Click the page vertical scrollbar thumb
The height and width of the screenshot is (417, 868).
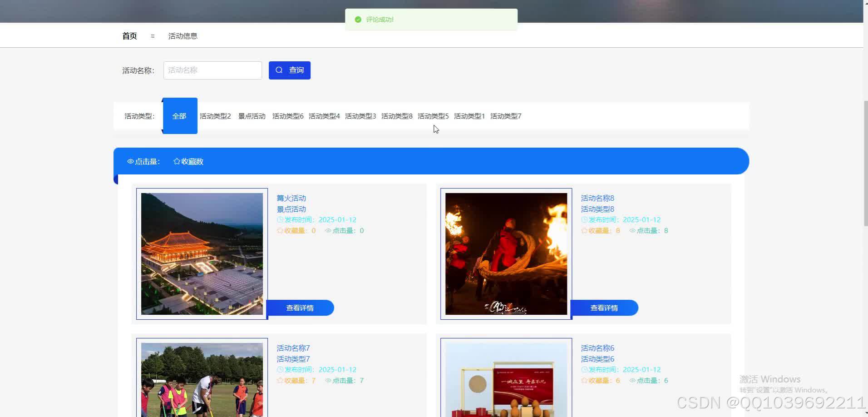[x=865, y=163]
